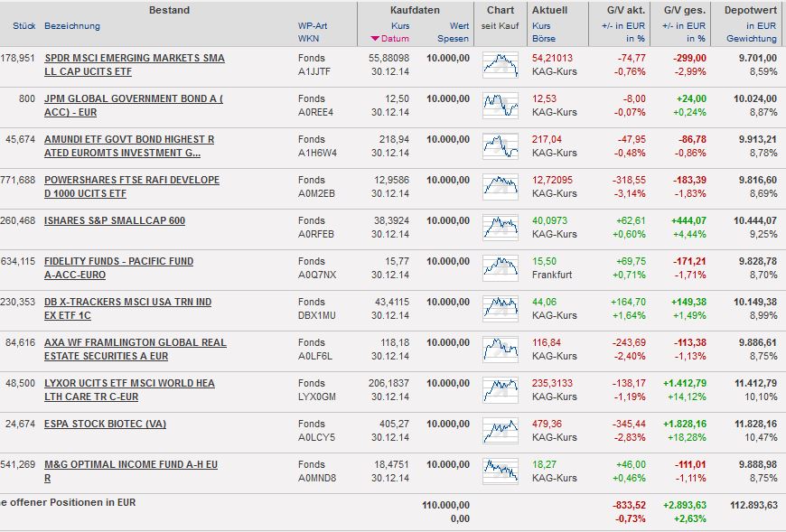This screenshot has width=786, height=532.
Task: Sort the table by Gewichtung column
Action: point(750,39)
